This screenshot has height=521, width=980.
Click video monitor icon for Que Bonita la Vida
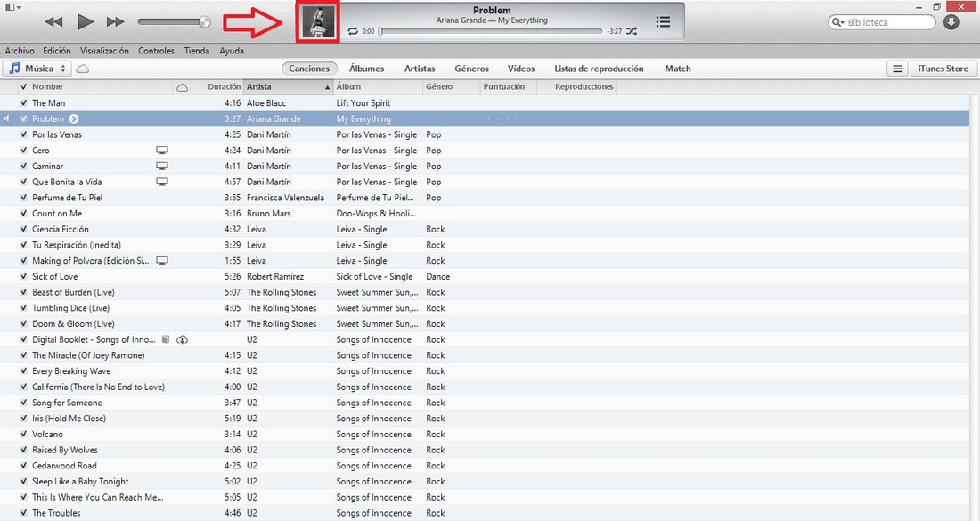162,182
